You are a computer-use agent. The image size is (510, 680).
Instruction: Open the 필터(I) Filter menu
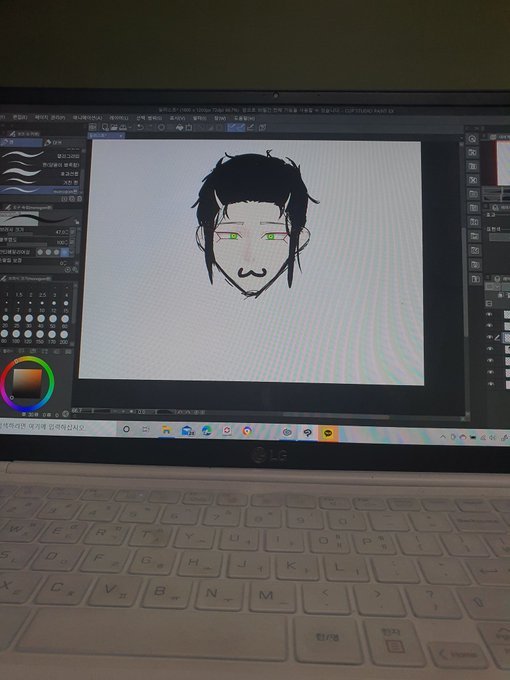[199, 118]
